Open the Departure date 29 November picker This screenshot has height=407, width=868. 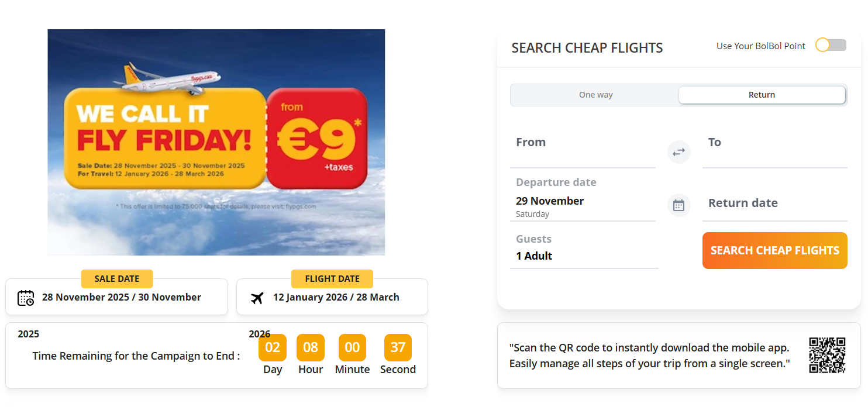[x=583, y=198]
